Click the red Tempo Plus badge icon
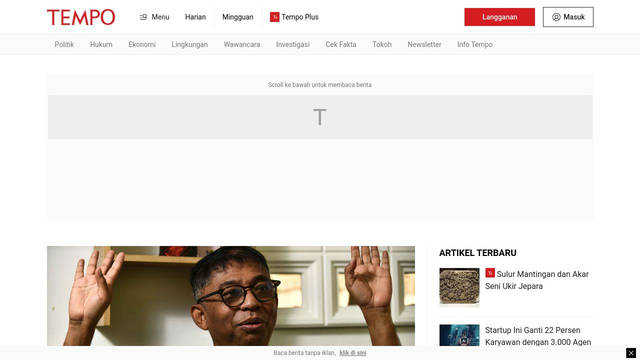 coord(274,17)
